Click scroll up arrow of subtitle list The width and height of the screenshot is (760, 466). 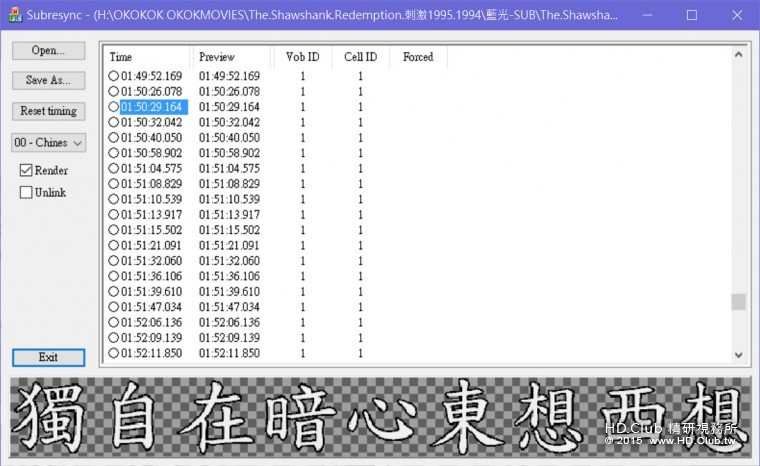(x=738, y=54)
